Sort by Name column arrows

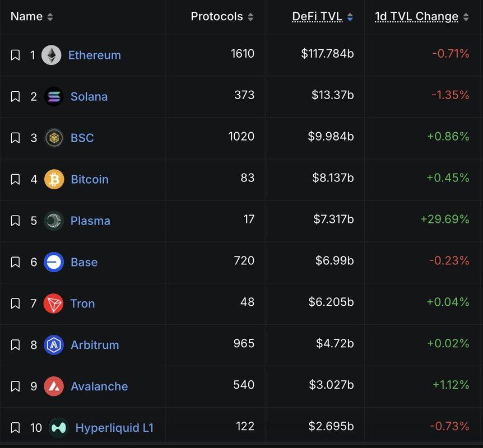point(50,17)
